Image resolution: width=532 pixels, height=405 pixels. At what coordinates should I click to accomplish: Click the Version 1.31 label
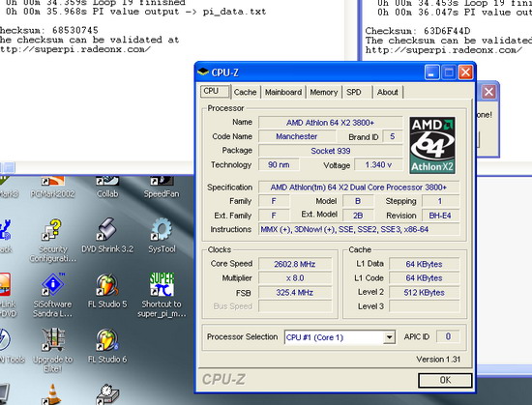click(x=438, y=360)
